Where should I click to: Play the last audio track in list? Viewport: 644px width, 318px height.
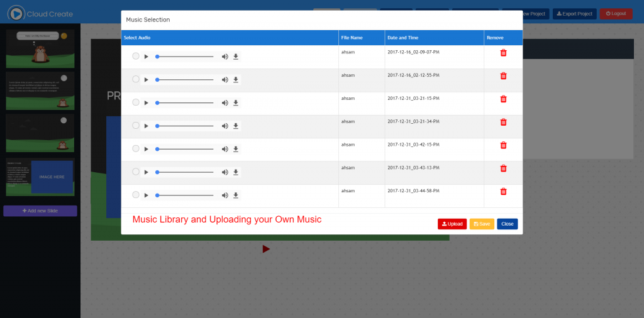pos(146,195)
